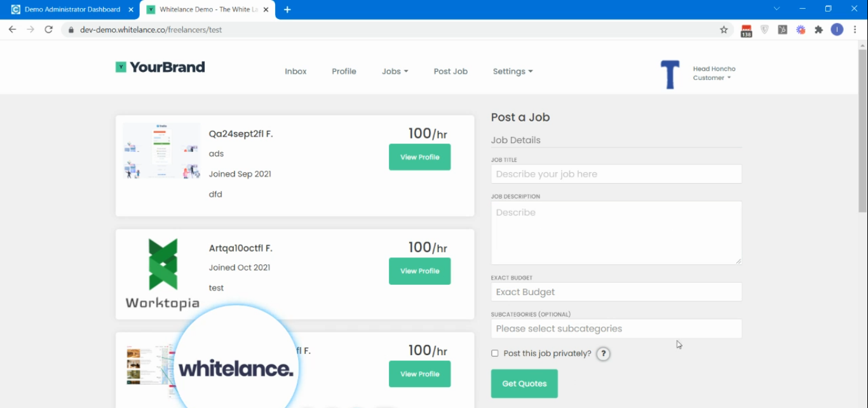Image resolution: width=868 pixels, height=408 pixels.
Task: Click the Get Quotes button
Action: [x=524, y=383]
